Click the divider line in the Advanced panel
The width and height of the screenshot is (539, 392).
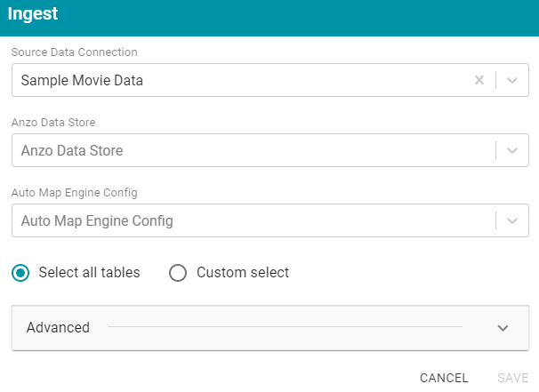(x=285, y=327)
